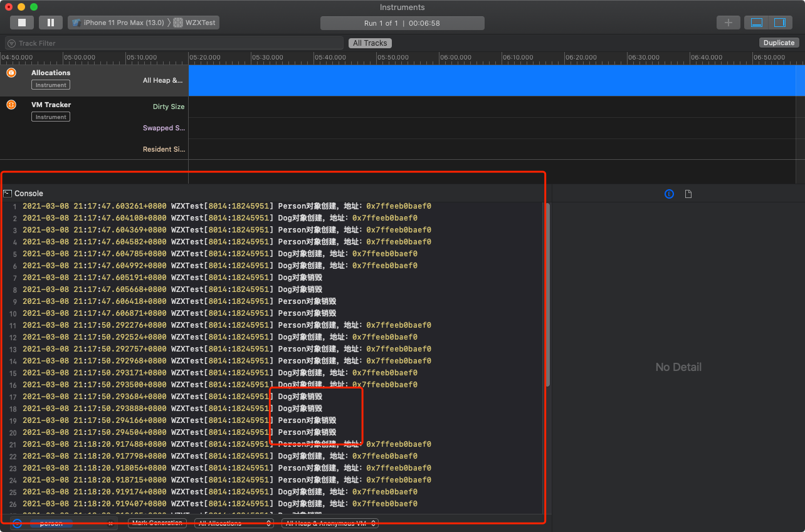Select console line 17 Dog对象销毁
Screen dimensions: 805x532
click(272, 397)
